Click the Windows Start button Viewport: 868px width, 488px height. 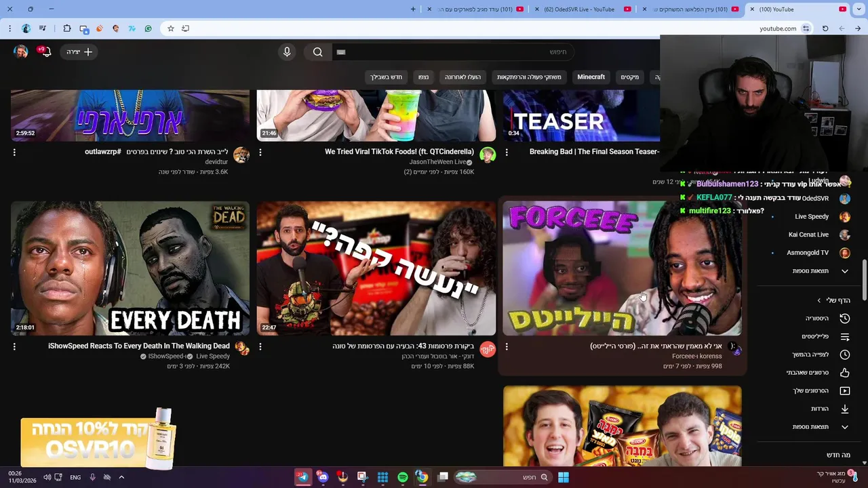pyautogui.click(x=563, y=477)
